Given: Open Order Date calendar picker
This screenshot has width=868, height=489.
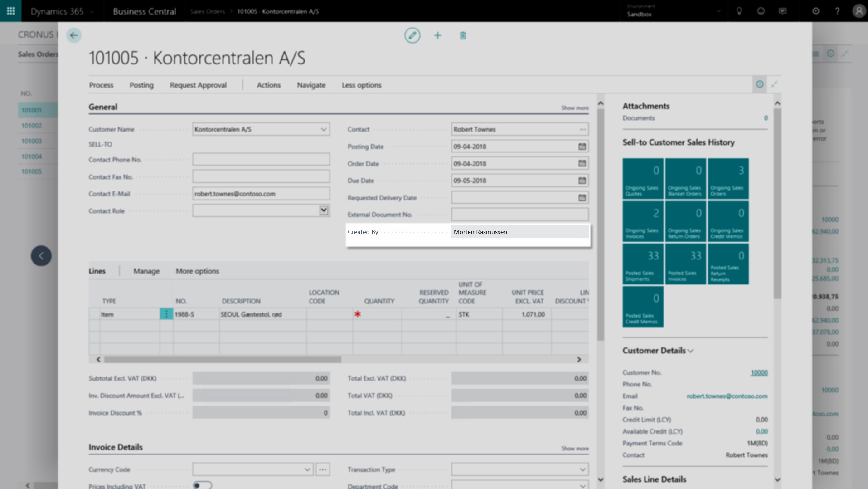Looking at the screenshot, I should tap(582, 163).
